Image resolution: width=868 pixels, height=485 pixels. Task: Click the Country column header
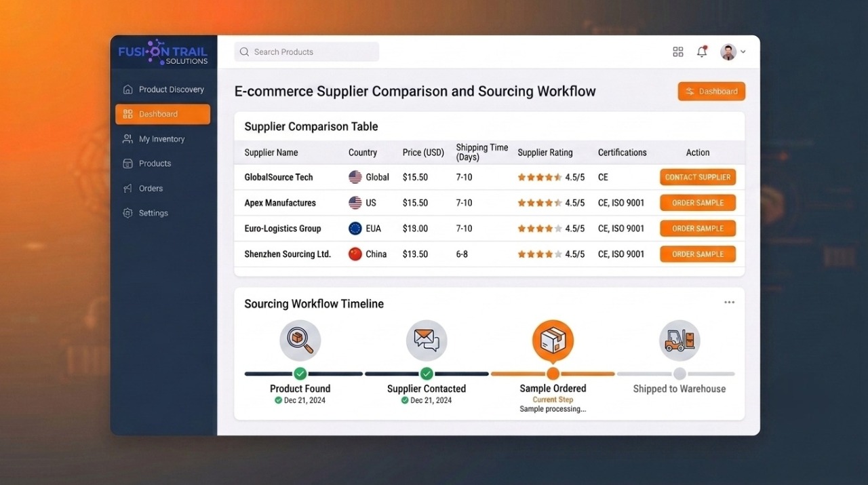(363, 153)
